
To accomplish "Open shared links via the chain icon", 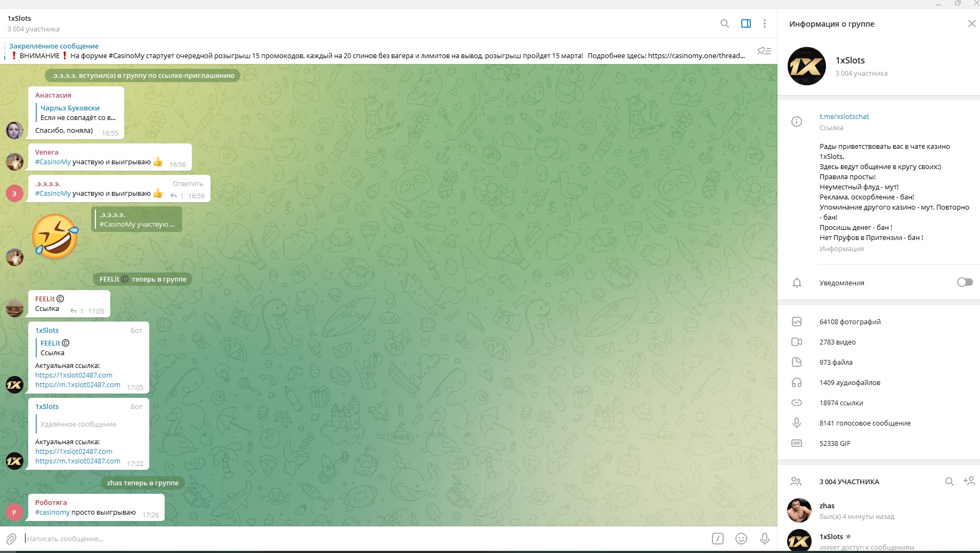I will [x=797, y=403].
